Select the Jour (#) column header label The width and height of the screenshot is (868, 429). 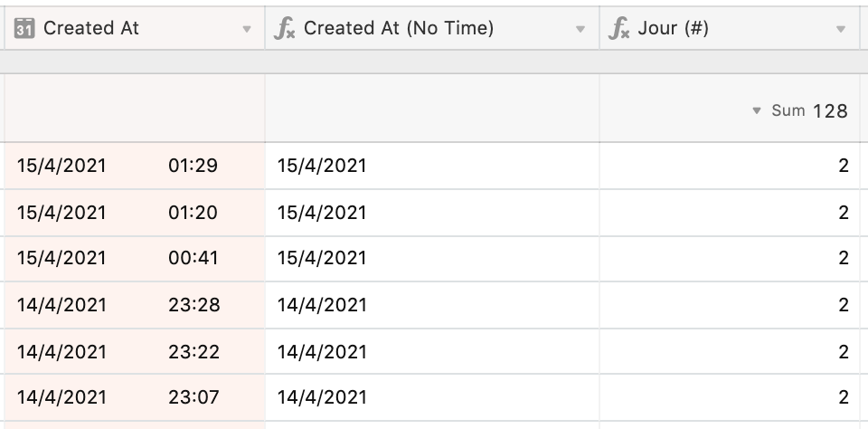(673, 28)
